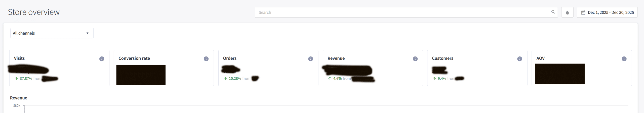The image size is (644, 113).
Task: Open the Dec 1 - Dec 30, 2025 date picker
Action: 611,13
